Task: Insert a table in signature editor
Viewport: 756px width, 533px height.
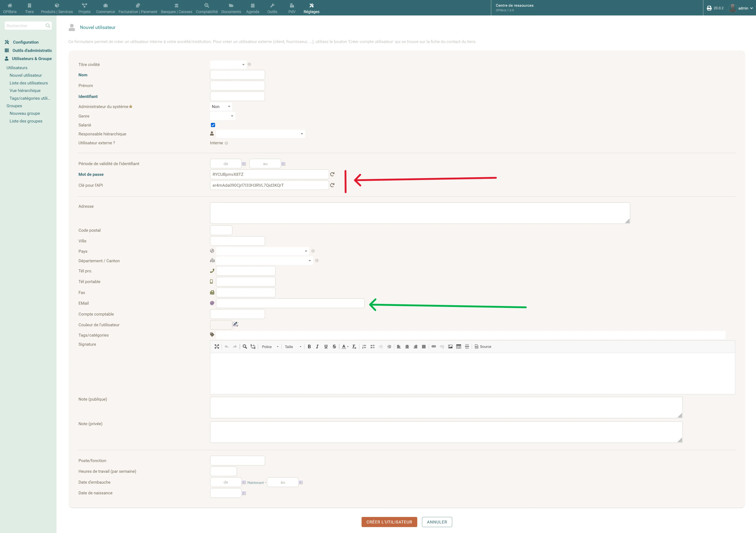Action: 458,347
